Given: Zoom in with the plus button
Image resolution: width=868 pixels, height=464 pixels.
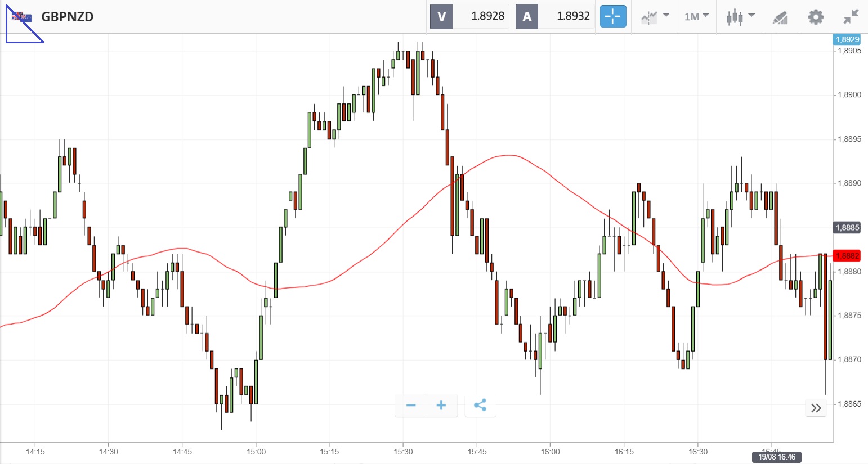Looking at the screenshot, I should [x=441, y=406].
